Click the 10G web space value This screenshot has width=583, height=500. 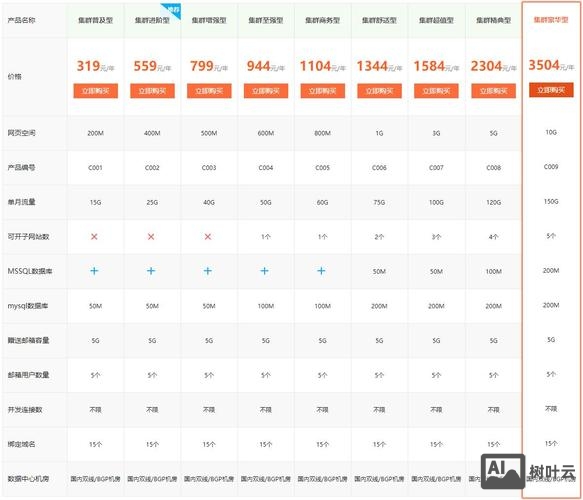551,132
